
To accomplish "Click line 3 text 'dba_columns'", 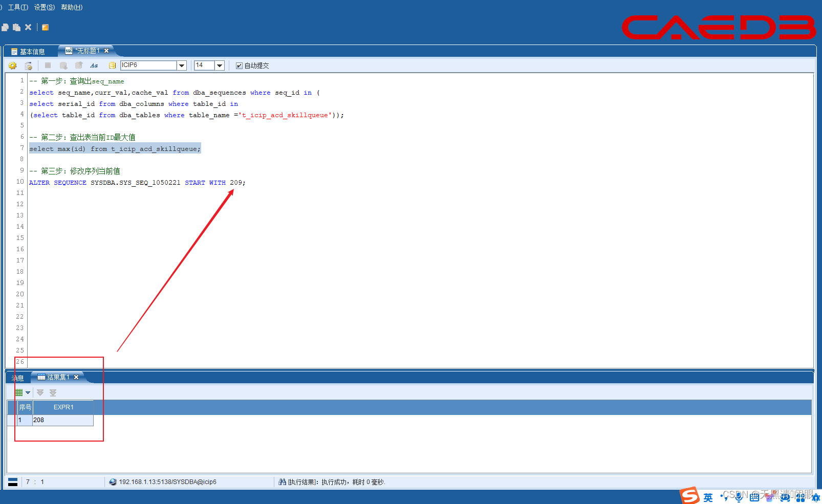I will pos(142,104).
